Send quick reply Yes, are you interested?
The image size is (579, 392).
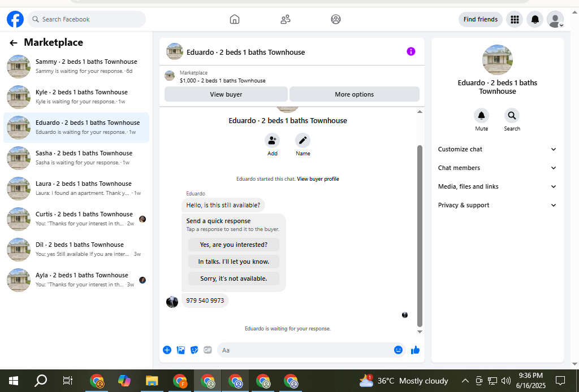(234, 245)
